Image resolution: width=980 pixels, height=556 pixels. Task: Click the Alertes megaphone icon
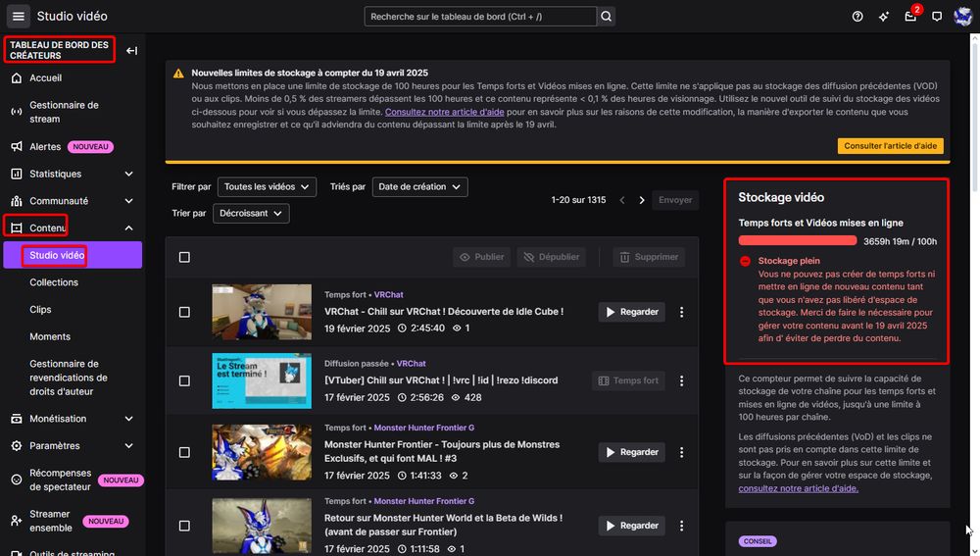pyautogui.click(x=17, y=146)
